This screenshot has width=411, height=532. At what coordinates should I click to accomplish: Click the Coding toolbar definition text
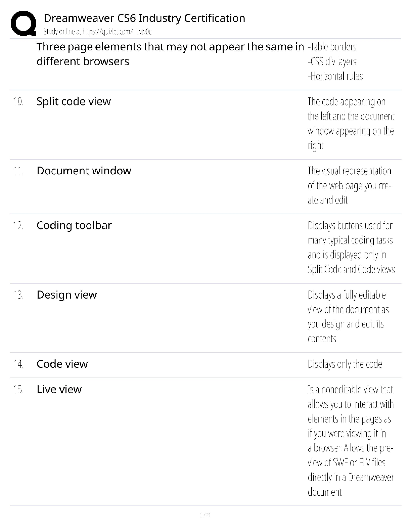[351, 248]
